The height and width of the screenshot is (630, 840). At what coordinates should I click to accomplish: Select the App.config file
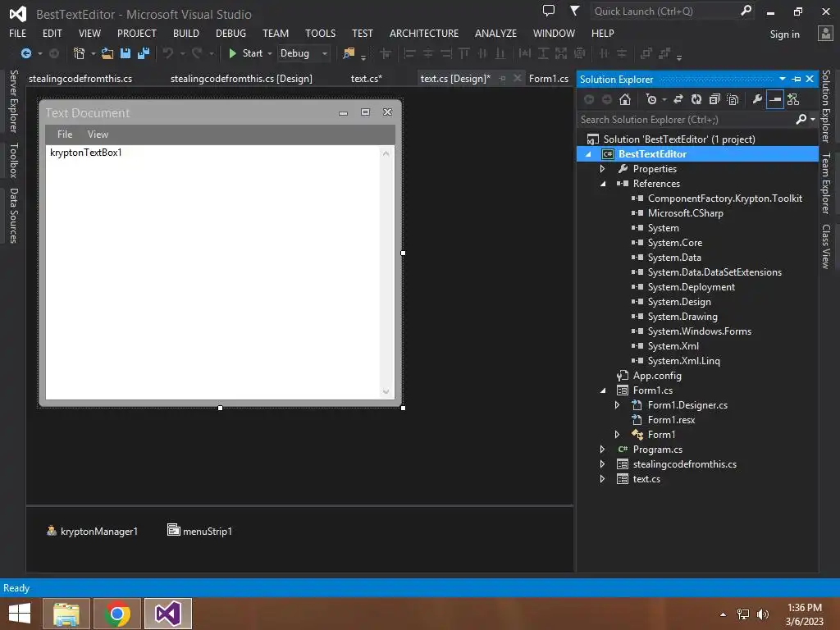click(x=657, y=376)
